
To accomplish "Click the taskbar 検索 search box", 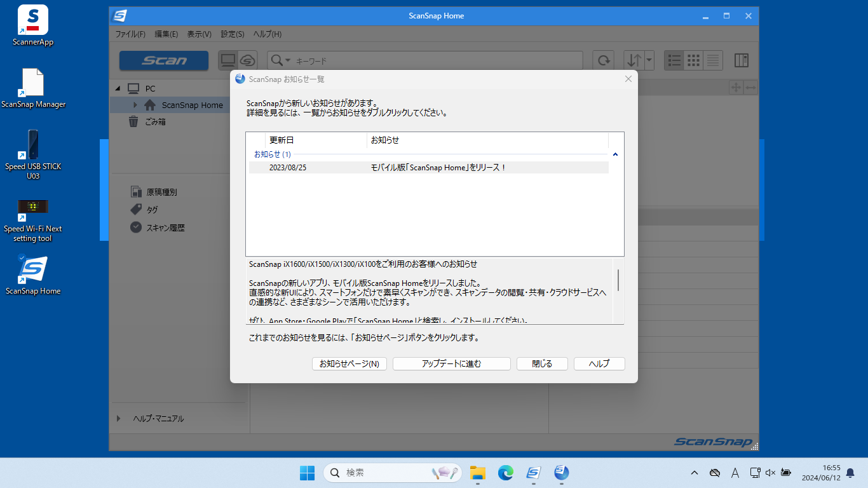I will click(393, 473).
